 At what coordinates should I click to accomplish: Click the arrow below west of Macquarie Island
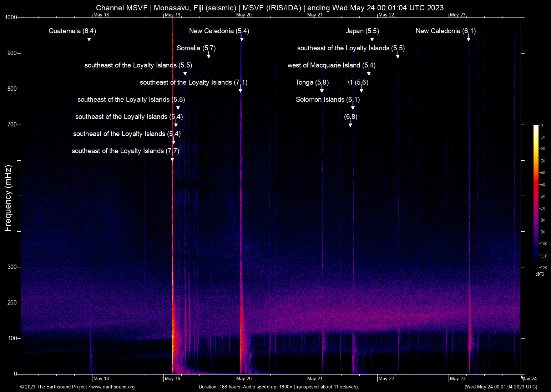pyautogui.click(x=369, y=73)
